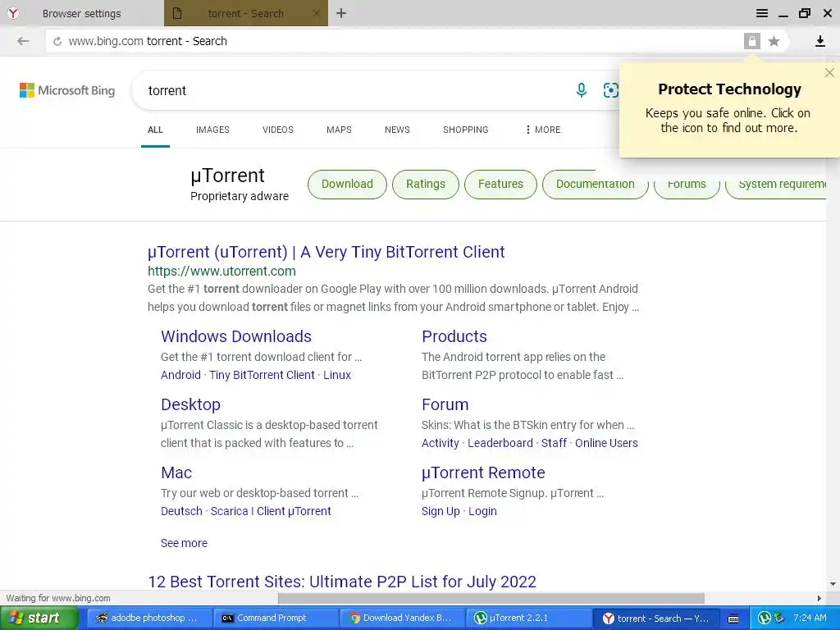Go back with the left arrow button
Image resolution: width=840 pixels, height=630 pixels.
tap(23, 41)
